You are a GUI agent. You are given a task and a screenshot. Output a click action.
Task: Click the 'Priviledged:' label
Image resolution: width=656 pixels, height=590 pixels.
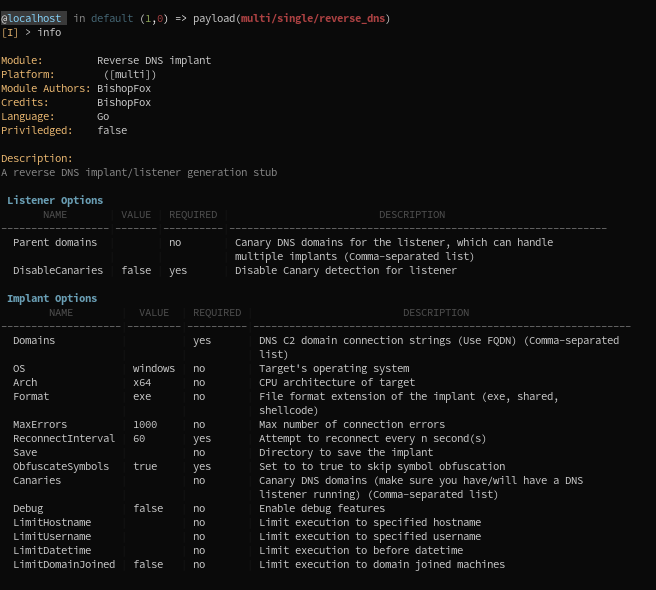tap(37, 130)
